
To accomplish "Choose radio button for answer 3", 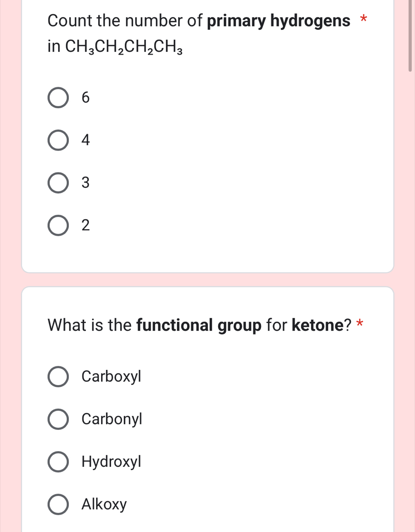I will coord(58,183).
